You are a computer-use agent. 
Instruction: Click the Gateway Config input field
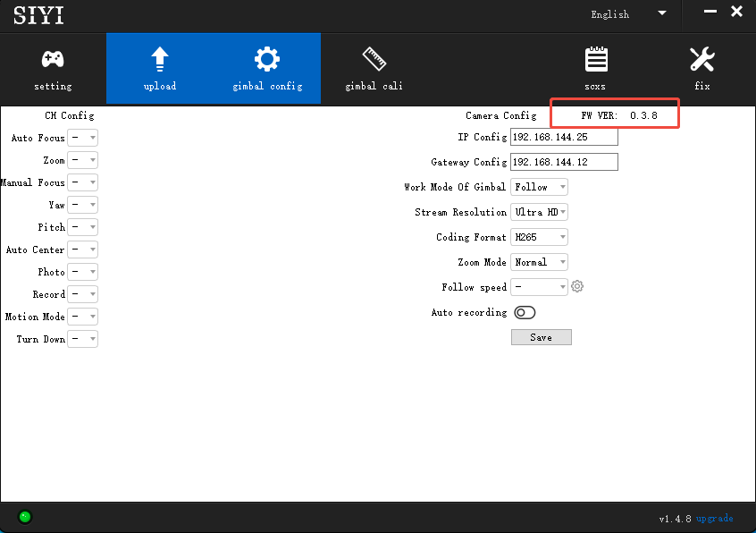tap(564, 162)
